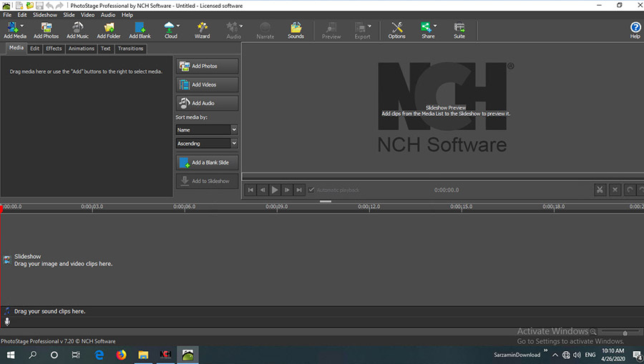This screenshot has height=364, width=644.
Task: Jump to start of slideshow preview
Action: [x=250, y=190]
